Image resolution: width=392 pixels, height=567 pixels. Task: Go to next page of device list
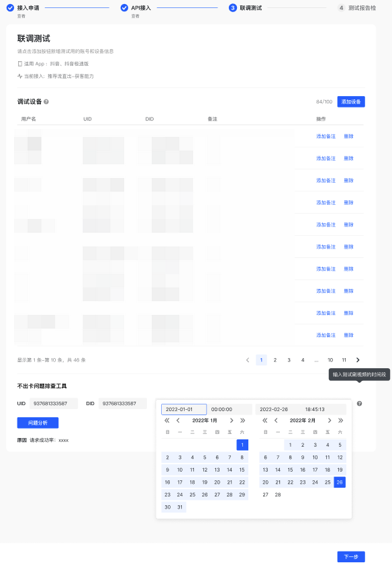pos(358,360)
